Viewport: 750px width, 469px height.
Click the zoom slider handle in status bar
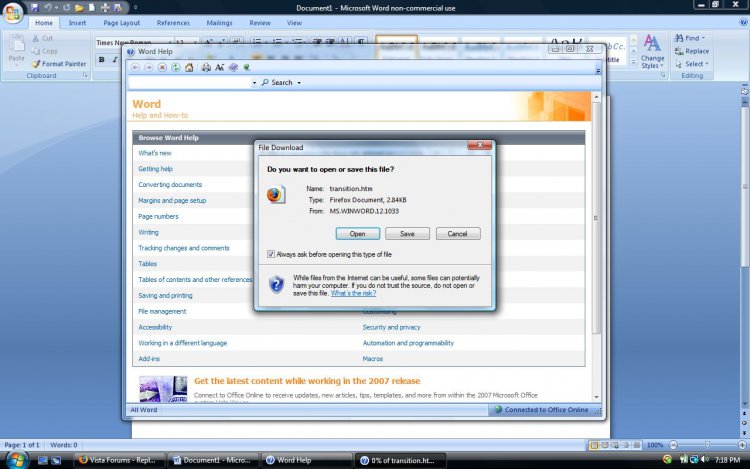click(707, 445)
